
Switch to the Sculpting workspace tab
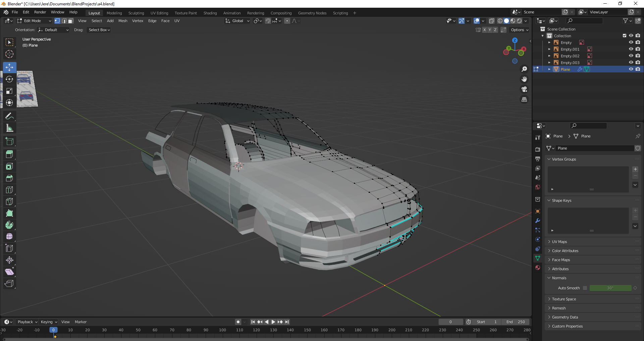click(x=136, y=13)
